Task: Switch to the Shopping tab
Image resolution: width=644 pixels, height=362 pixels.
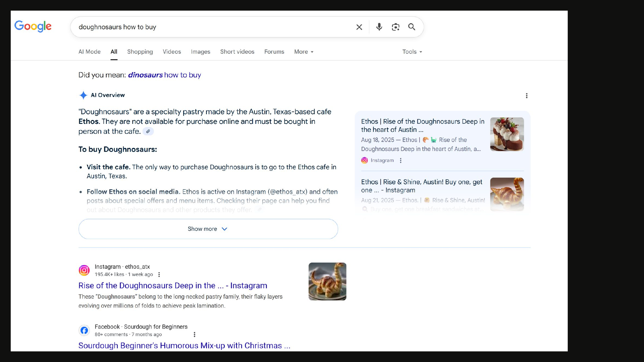Action: coord(140,52)
